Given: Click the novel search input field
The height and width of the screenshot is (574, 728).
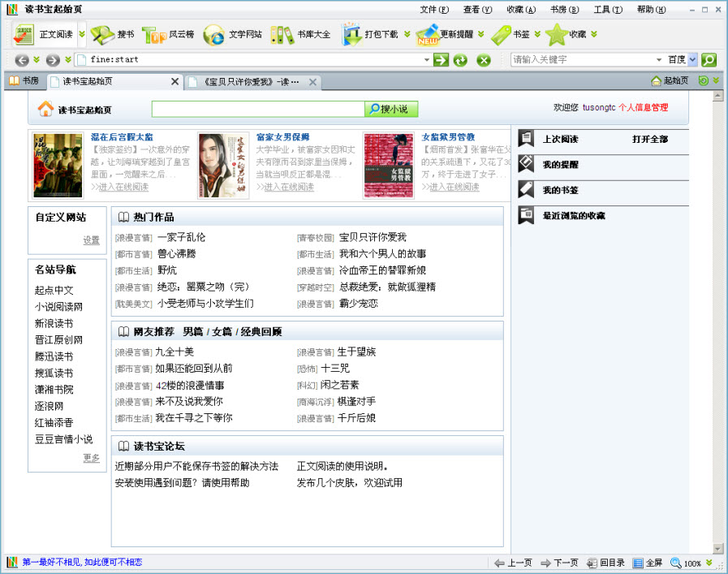Looking at the screenshot, I should pos(257,109).
